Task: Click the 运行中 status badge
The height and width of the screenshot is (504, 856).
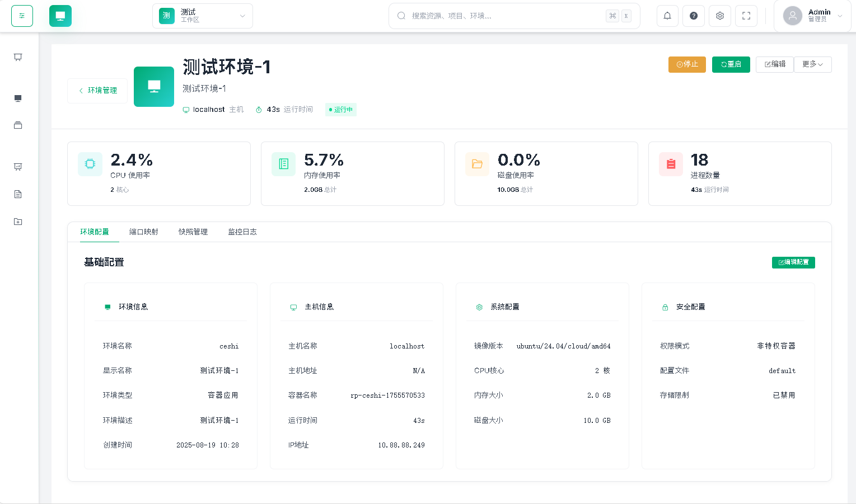Action: 341,110
